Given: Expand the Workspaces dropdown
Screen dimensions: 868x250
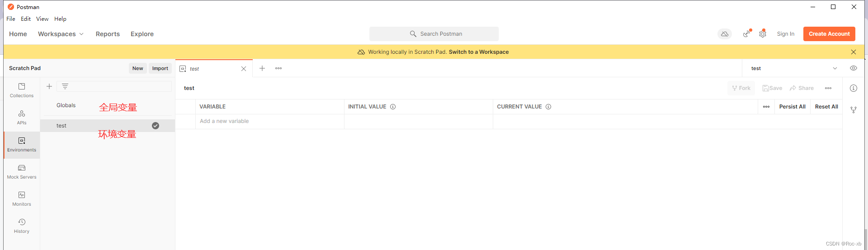Looking at the screenshot, I should point(61,34).
